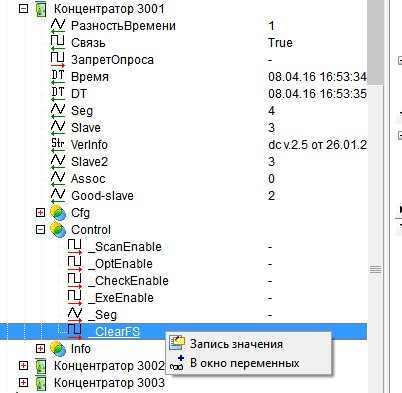This screenshot has height=393, width=402.
Task: Click the value 08.04.16 16:53:34
Action: 317,77
